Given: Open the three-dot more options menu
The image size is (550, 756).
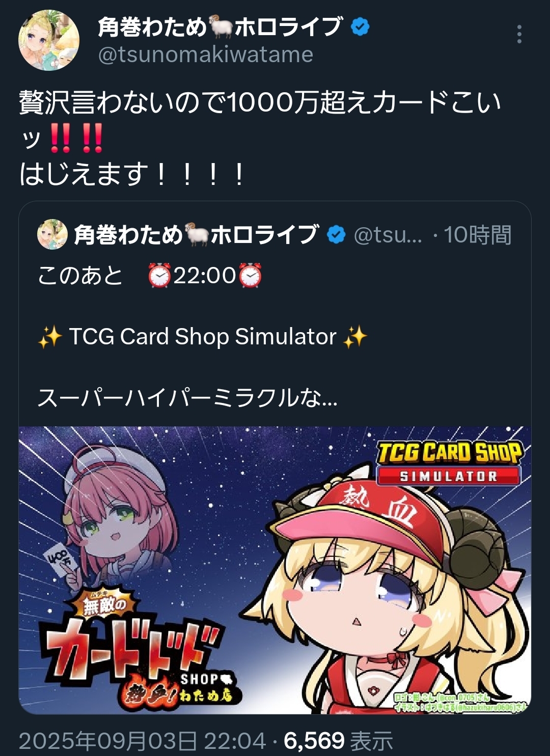Looking at the screenshot, I should point(519,34).
